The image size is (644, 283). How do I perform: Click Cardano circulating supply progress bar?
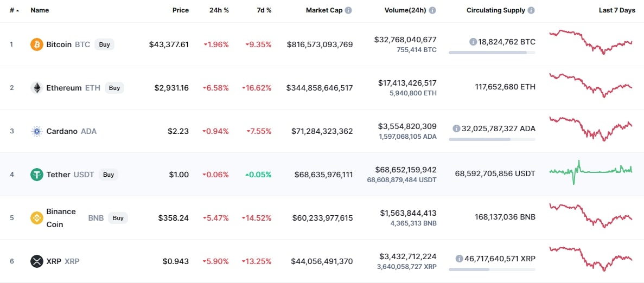point(492,139)
